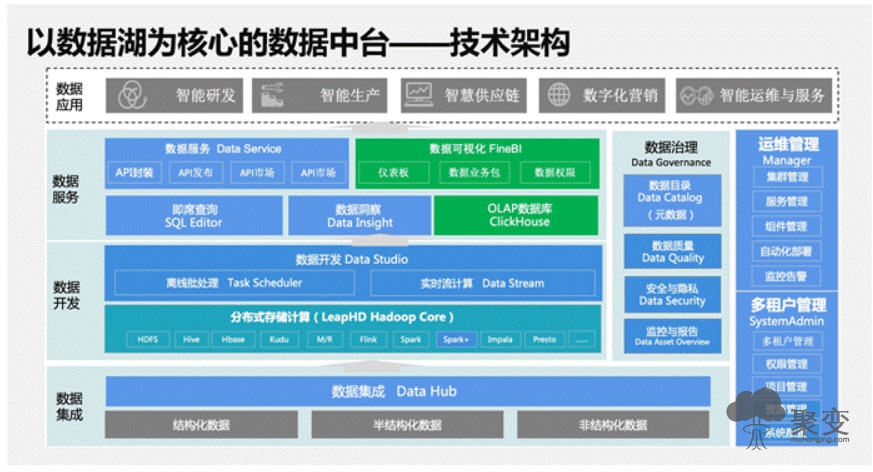Screen dimensions: 873x472
Task: Click the 数据治理 Data Governance heading
Action: [671, 154]
